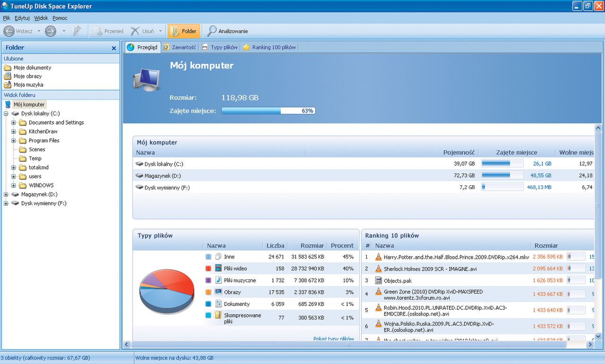605x364 pixels.
Task: Open Moje obrazy favorite
Action: [23, 76]
